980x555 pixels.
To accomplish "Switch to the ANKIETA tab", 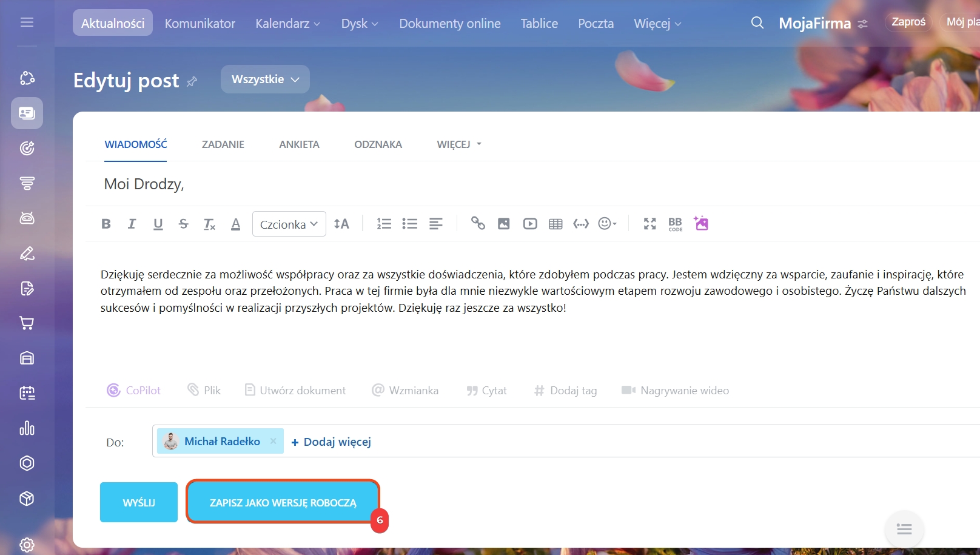I will [299, 144].
